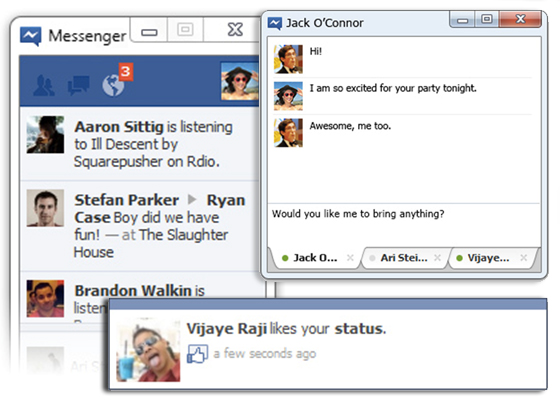Viewport: 560px width, 400px height.
Task: Click Stefan Parker's profile photo
Action: (45, 208)
